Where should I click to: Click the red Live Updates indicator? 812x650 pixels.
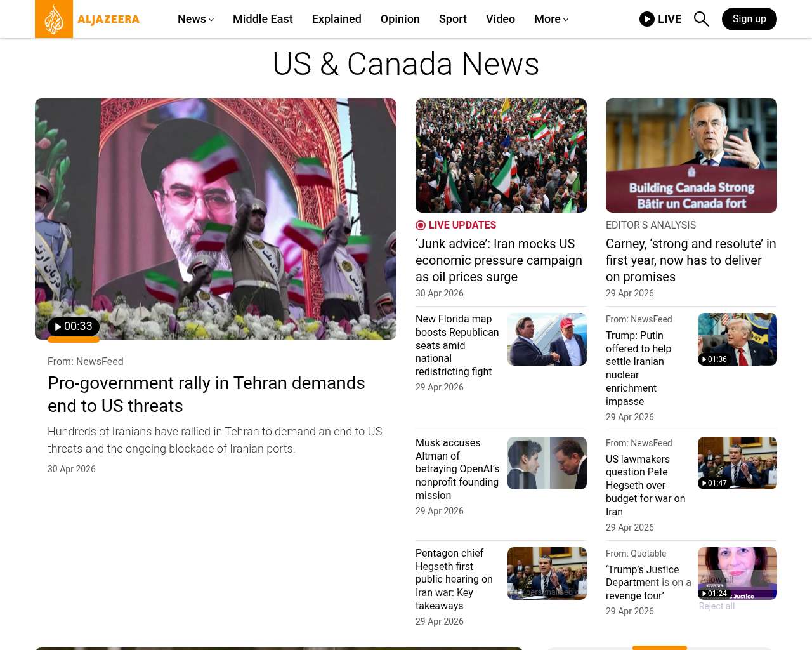421,225
